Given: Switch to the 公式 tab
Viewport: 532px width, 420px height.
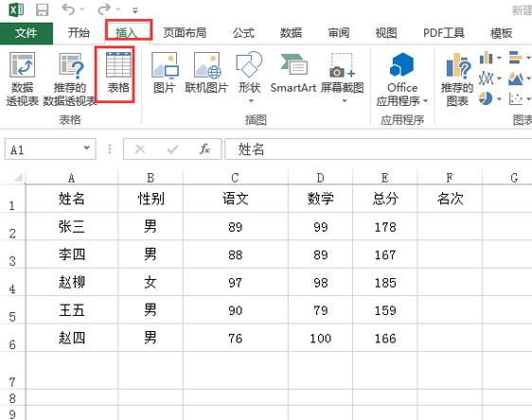Looking at the screenshot, I should (x=243, y=33).
